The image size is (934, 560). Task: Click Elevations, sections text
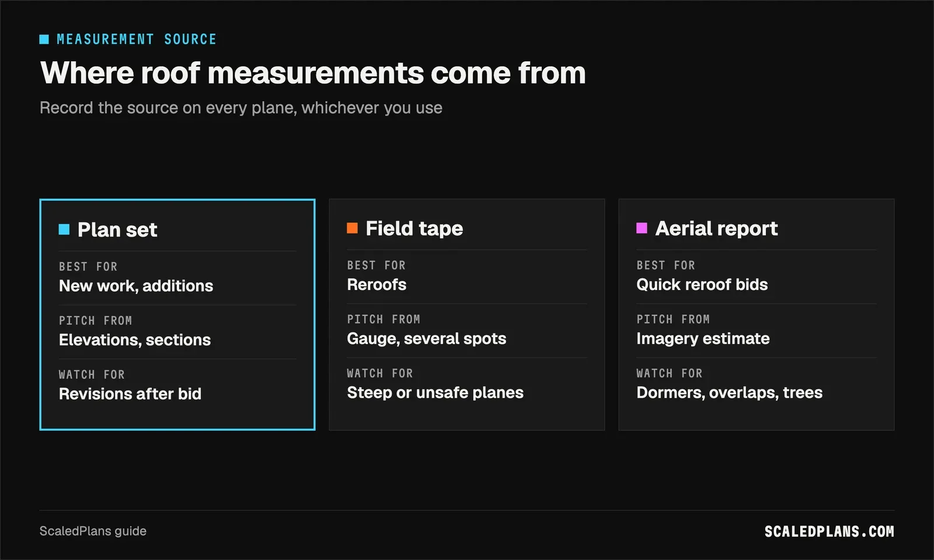135,340
